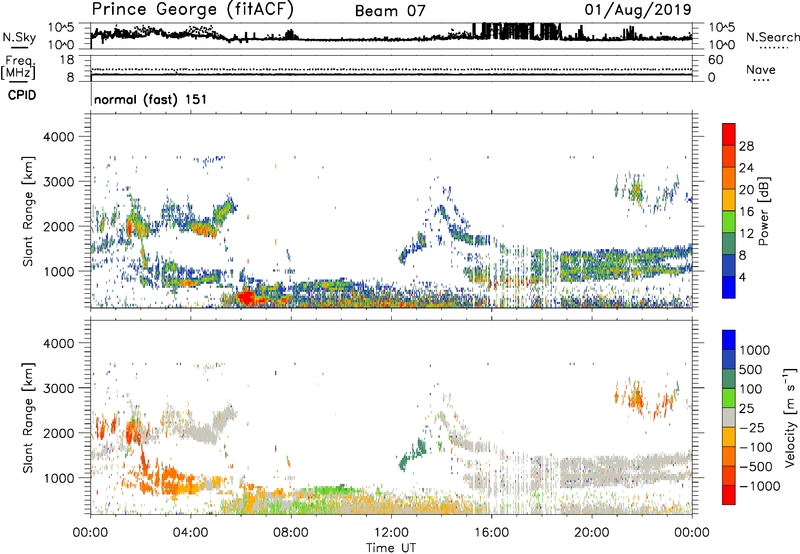Click the 'Prince George (fitACF)' plot title
800x554 pixels.
click(x=193, y=9)
